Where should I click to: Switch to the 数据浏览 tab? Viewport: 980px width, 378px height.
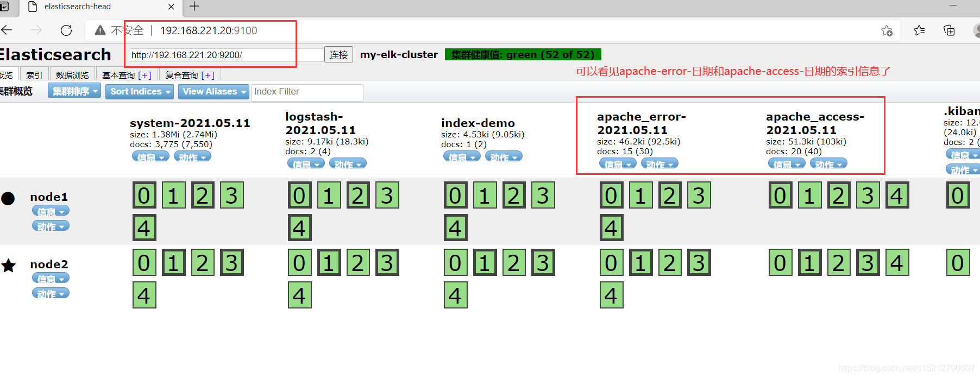[72, 75]
